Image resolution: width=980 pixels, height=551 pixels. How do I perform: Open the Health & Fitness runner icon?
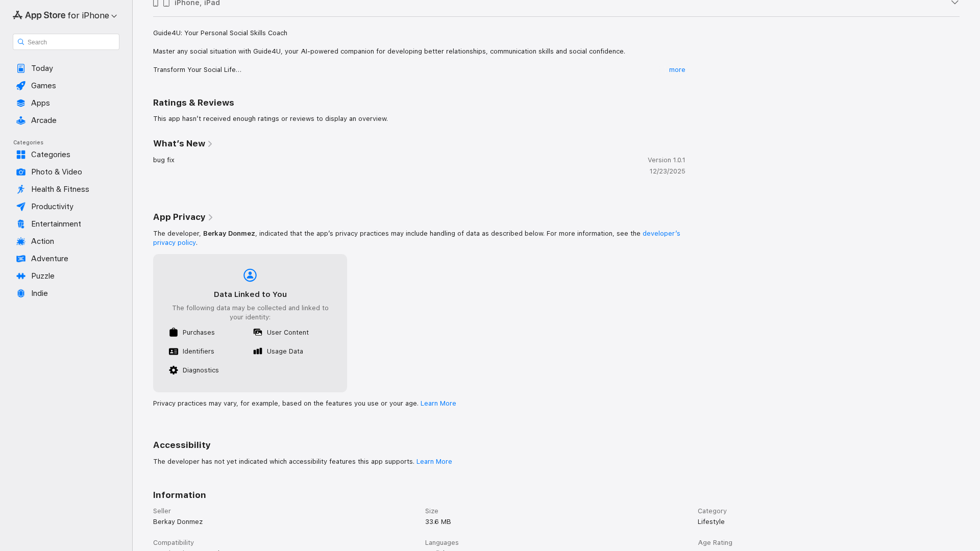[21, 189]
